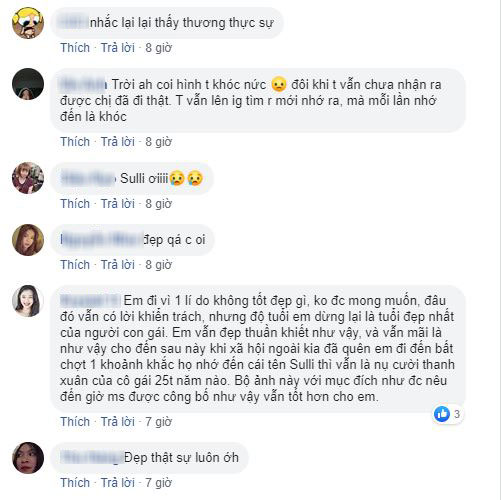Open the cartoon avatar of the first commenter
Image resolution: width=501 pixels, height=500 pixels.
point(28,23)
